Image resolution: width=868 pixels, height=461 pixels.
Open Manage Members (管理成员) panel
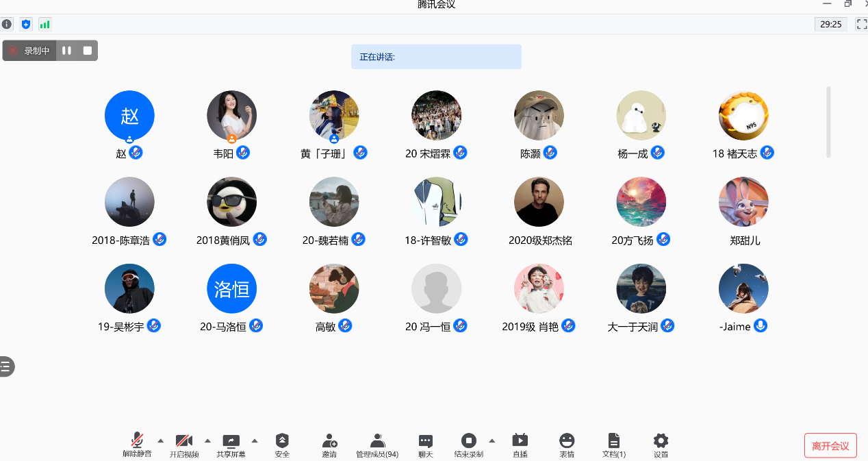tap(377, 444)
